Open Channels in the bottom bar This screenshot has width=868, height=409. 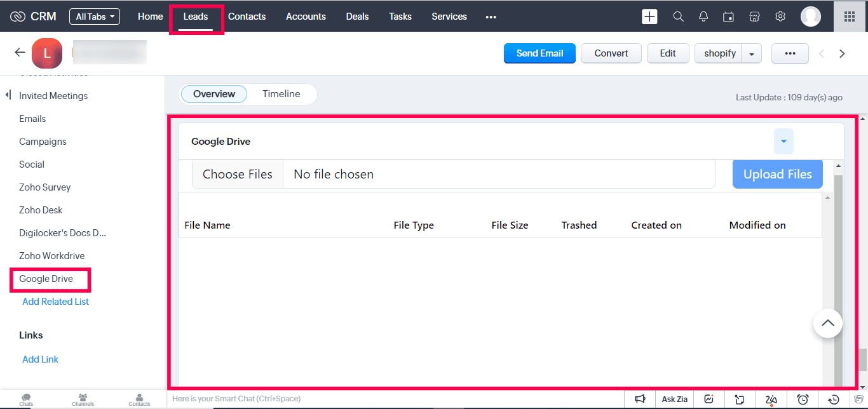[x=83, y=399]
